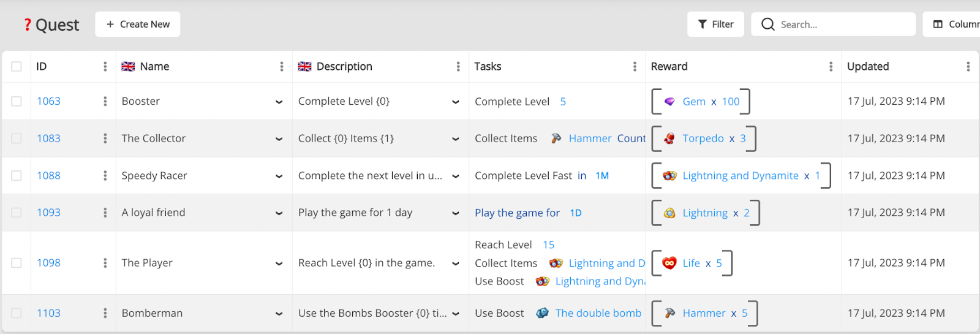
Task: Open the Filter menu
Action: [715, 25]
